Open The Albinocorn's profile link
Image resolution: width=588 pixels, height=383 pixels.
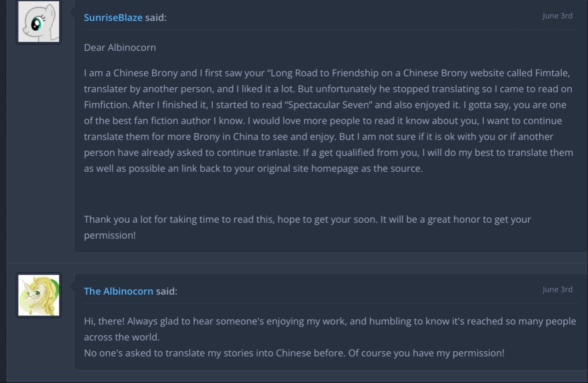tap(119, 291)
